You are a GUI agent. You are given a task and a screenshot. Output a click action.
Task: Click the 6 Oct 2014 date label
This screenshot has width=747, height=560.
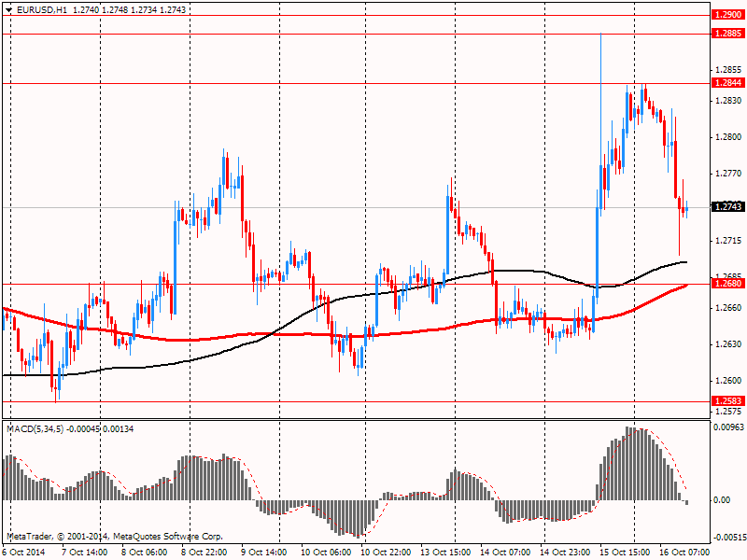click(24, 553)
